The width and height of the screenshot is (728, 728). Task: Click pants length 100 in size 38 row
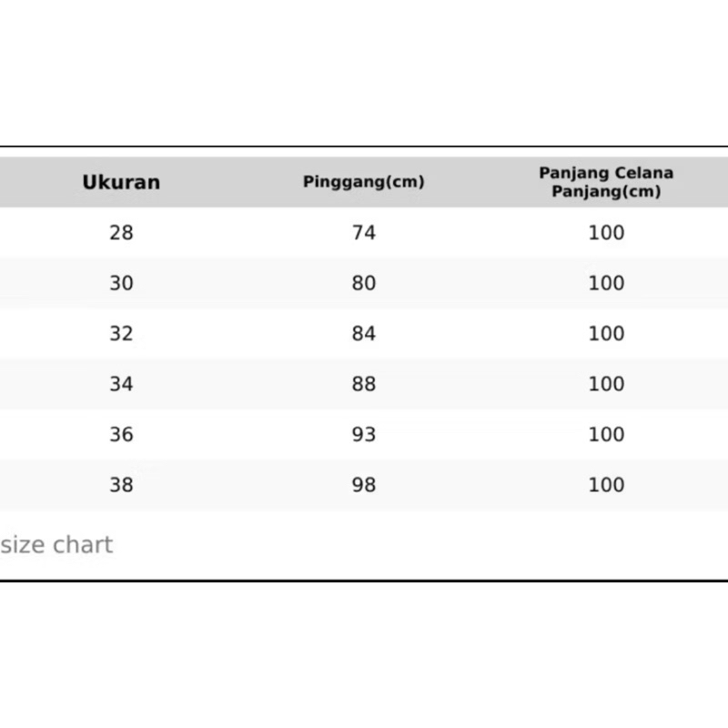pos(606,485)
